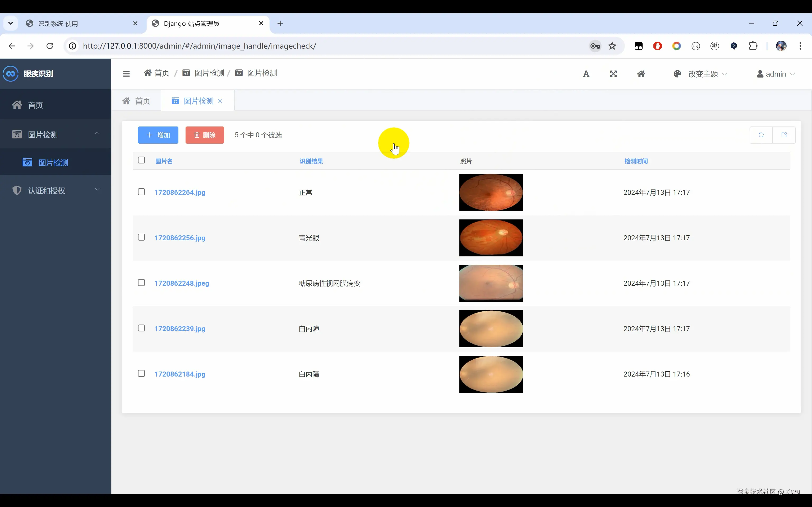Sort by the 检测时间 column header
The height and width of the screenshot is (507, 812).
tap(636, 161)
